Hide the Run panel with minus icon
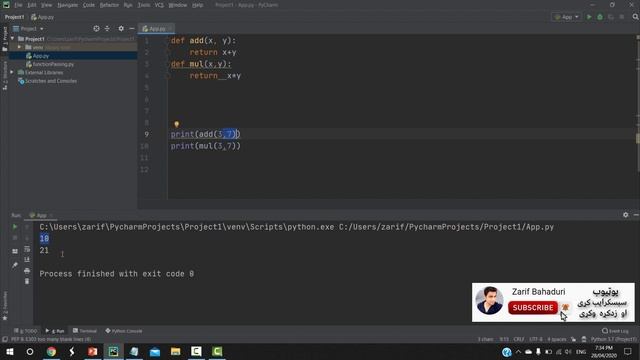Viewport: 640px width, 360px height. click(x=636, y=215)
